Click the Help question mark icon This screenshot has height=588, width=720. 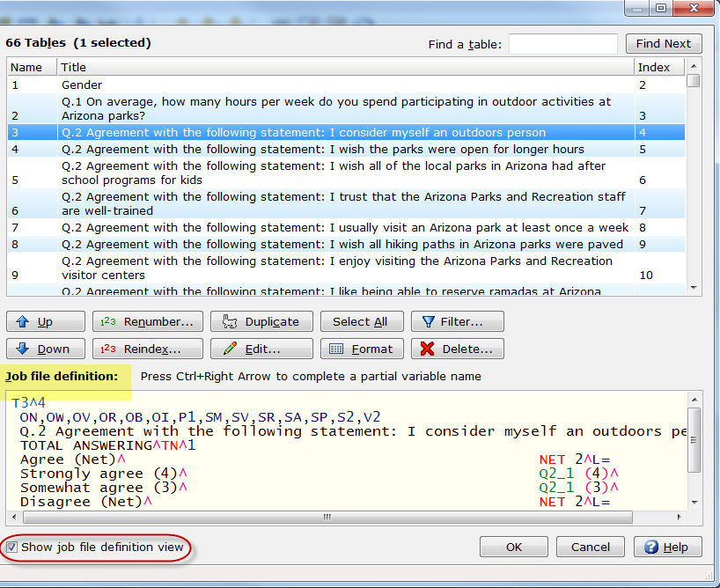(651, 547)
